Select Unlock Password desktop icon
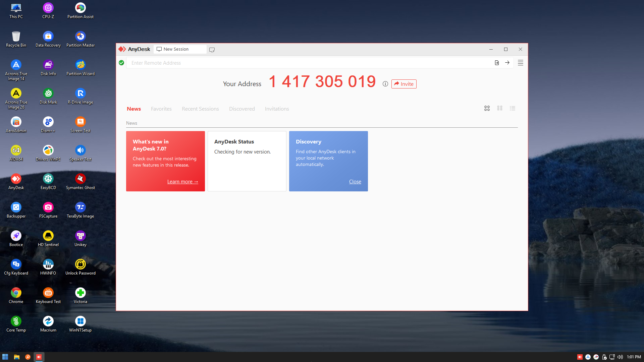This screenshot has height=362, width=644. click(x=80, y=267)
